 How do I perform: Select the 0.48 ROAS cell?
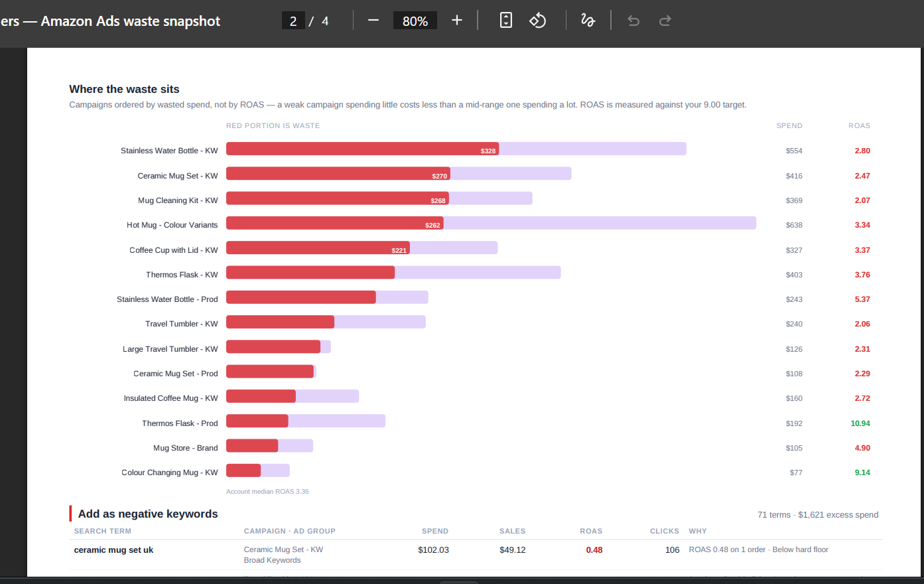(x=594, y=549)
